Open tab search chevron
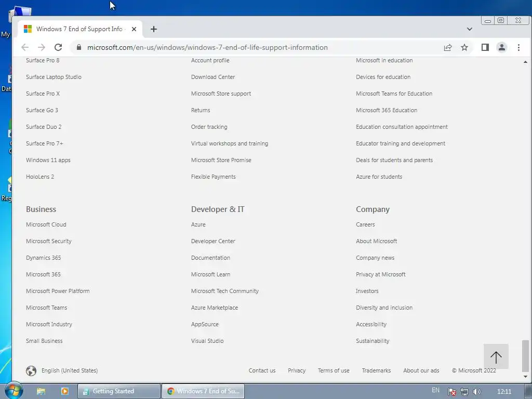 (x=470, y=29)
